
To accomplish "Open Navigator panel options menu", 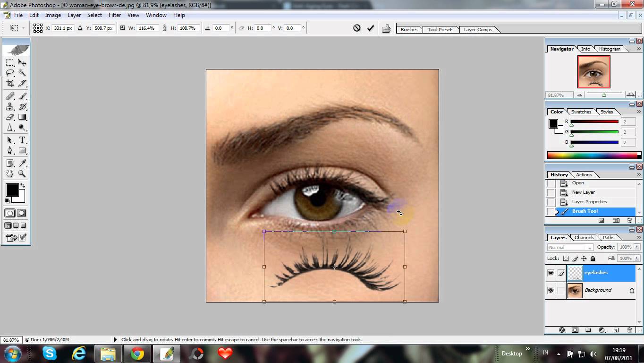I will (x=639, y=49).
